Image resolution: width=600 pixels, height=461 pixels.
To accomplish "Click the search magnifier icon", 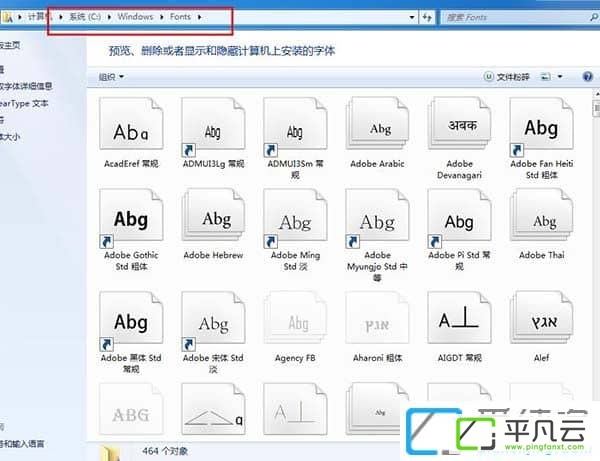I will pos(593,17).
